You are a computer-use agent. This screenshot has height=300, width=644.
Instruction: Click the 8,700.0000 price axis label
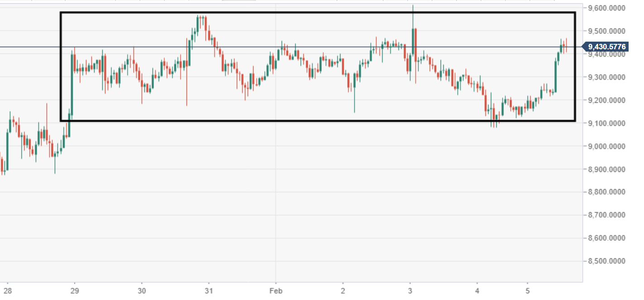(x=606, y=215)
